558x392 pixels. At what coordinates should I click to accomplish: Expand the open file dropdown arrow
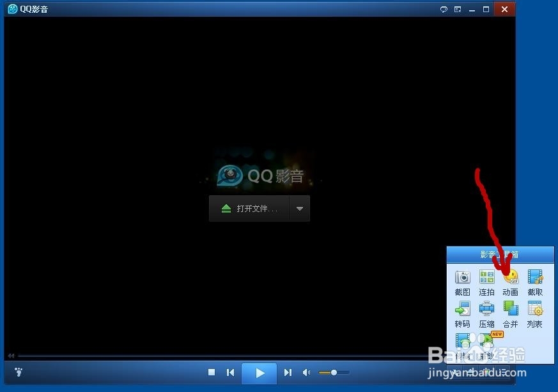click(x=300, y=209)
